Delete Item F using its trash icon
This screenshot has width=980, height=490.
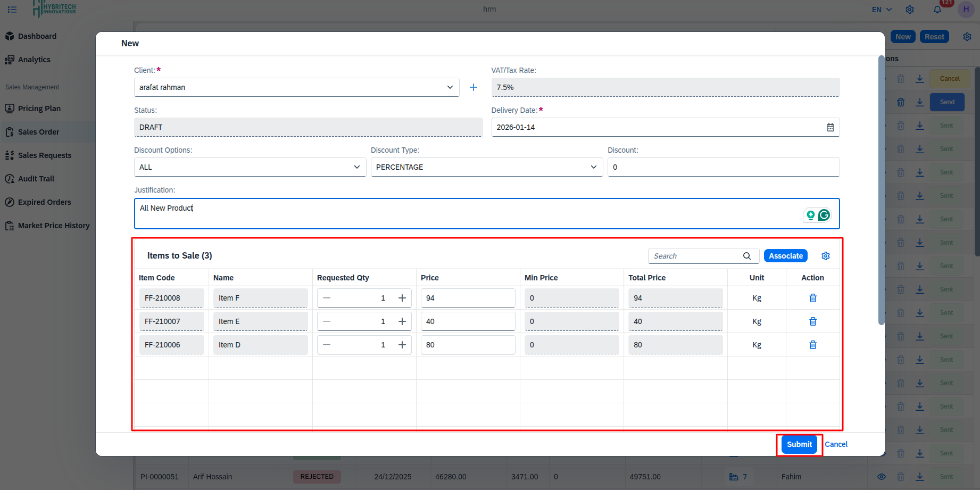point(812,297)
